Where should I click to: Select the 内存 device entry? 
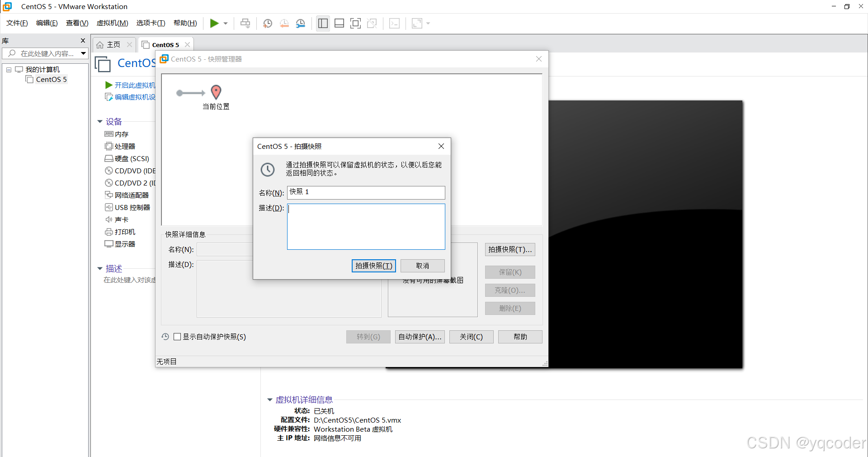point(117,134)
